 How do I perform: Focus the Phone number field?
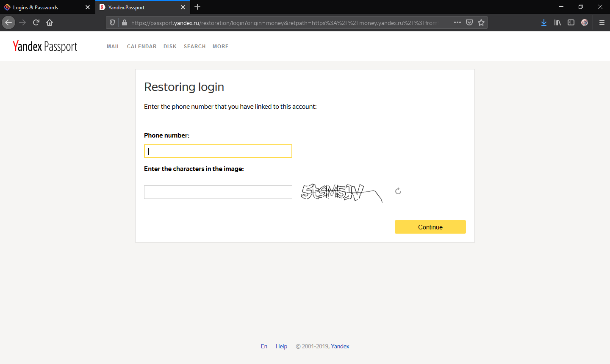click(218, 151)
